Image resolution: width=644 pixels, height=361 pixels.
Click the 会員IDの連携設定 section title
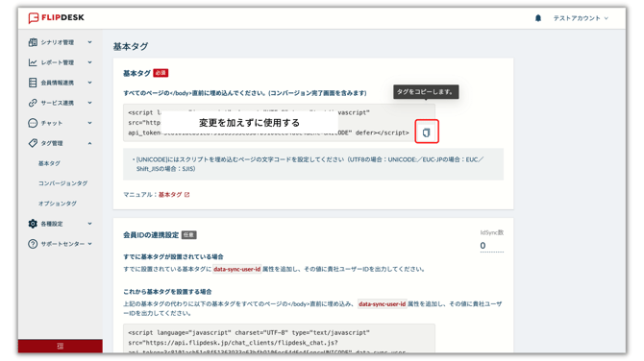[x=151, y=235]
